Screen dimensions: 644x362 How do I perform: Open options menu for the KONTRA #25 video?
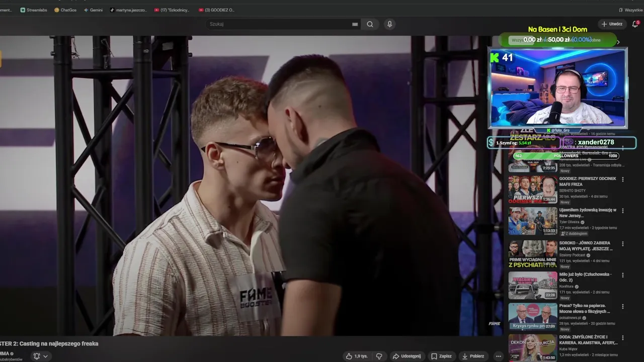(623, 148)
